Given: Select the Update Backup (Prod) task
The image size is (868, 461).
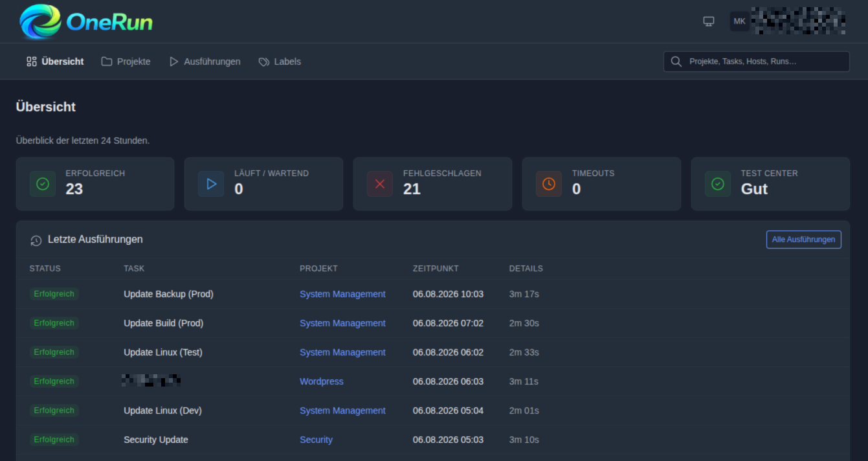Looking at the screenshot, I should (168, 294).
